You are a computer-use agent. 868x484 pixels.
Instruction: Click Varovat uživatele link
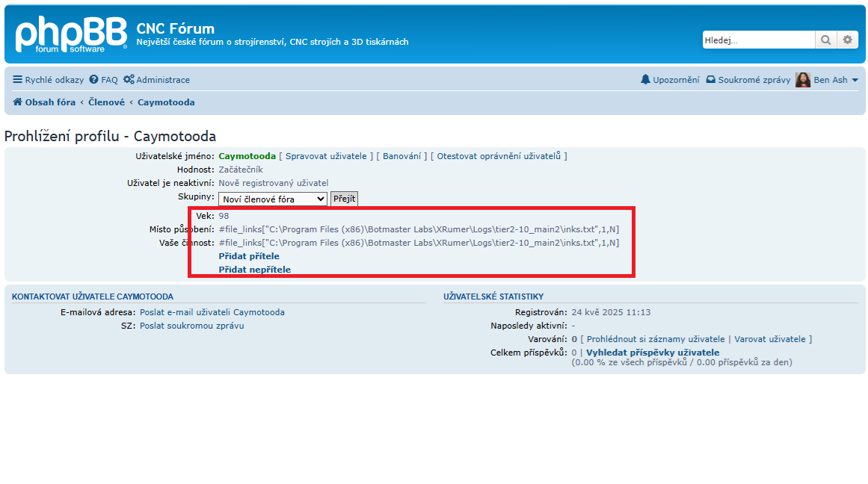click(x=770, y=339)
